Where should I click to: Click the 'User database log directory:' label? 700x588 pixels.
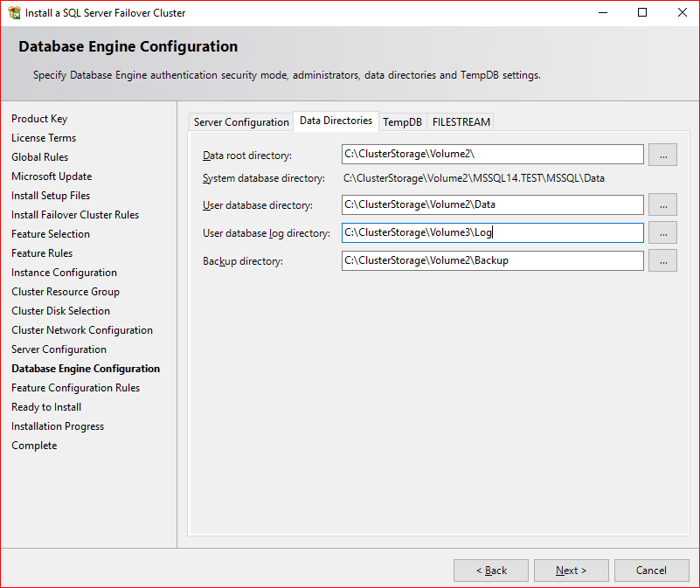[267, 233]
